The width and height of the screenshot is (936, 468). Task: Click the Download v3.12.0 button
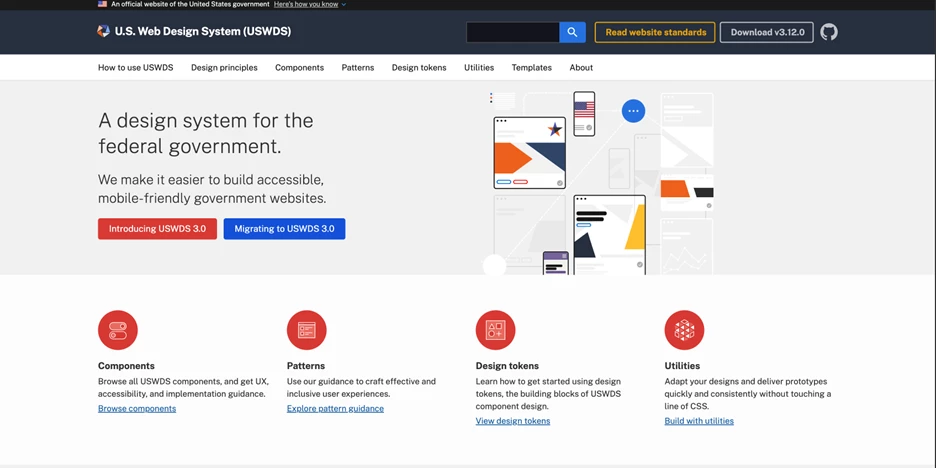(767, 32)
